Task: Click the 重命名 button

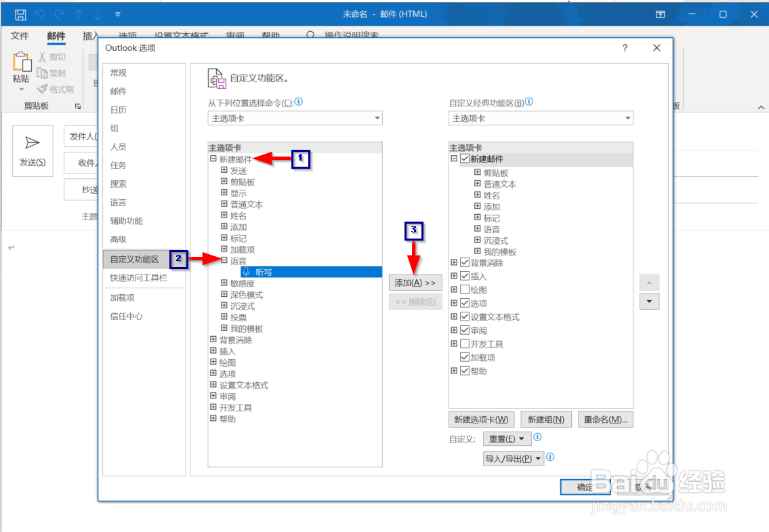Action: [605, 420]
